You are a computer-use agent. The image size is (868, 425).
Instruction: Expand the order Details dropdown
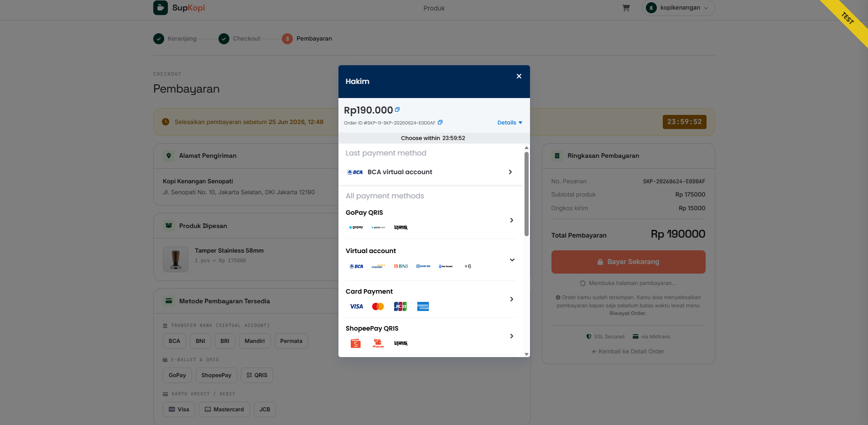tap(510, 123)
